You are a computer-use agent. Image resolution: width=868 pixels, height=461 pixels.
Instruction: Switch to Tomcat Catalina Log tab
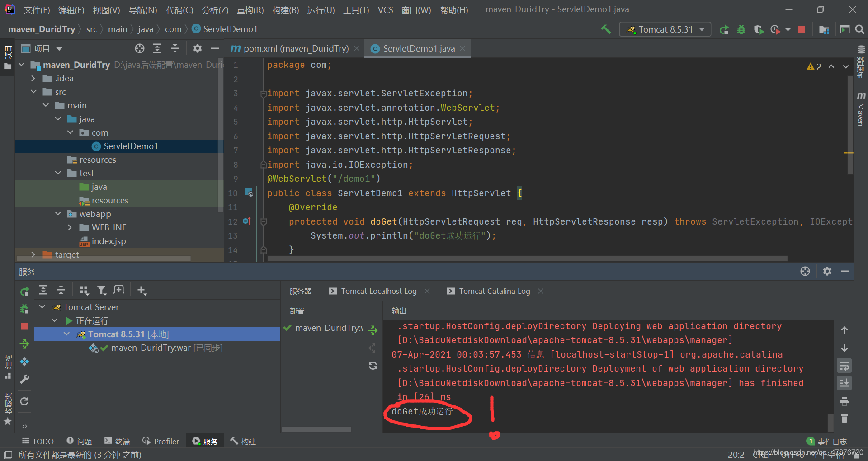(x=495, y=291)
